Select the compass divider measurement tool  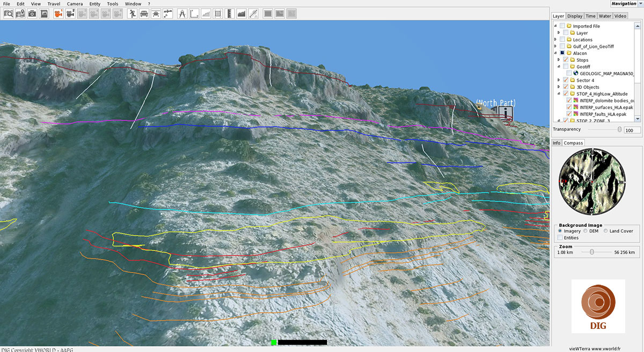[x=182, y=13]
